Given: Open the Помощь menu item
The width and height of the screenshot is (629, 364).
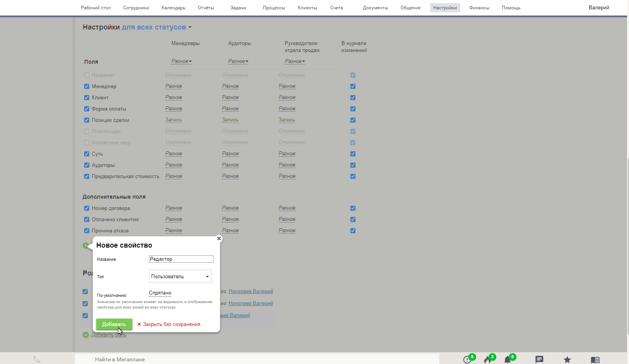Looking at the screenshot, I should 511,8.
